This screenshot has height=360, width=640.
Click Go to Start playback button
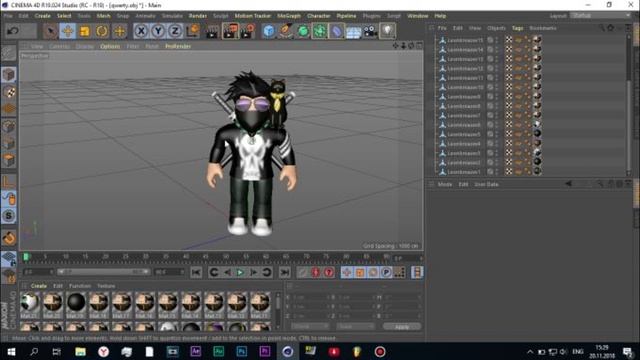tap(196, 272)
